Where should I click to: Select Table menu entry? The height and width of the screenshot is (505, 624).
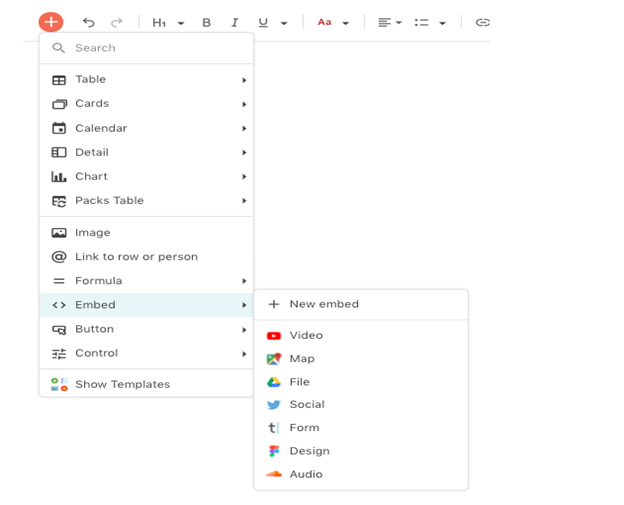(146, 80)
